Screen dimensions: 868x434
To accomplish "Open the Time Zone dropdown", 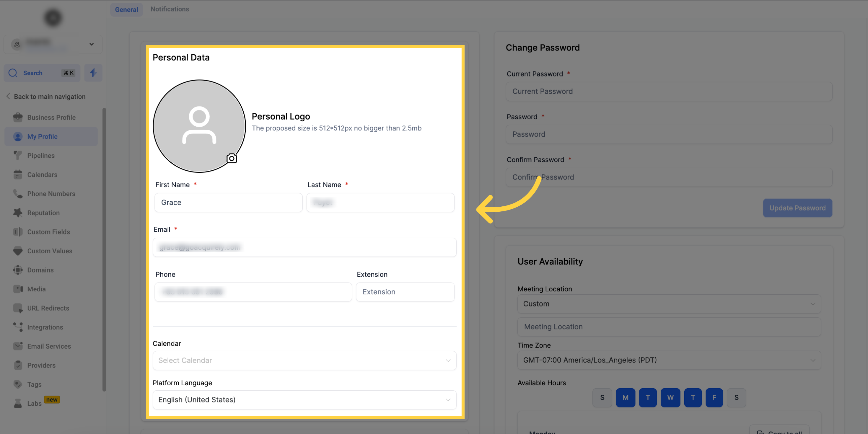I will click(669, 360).
